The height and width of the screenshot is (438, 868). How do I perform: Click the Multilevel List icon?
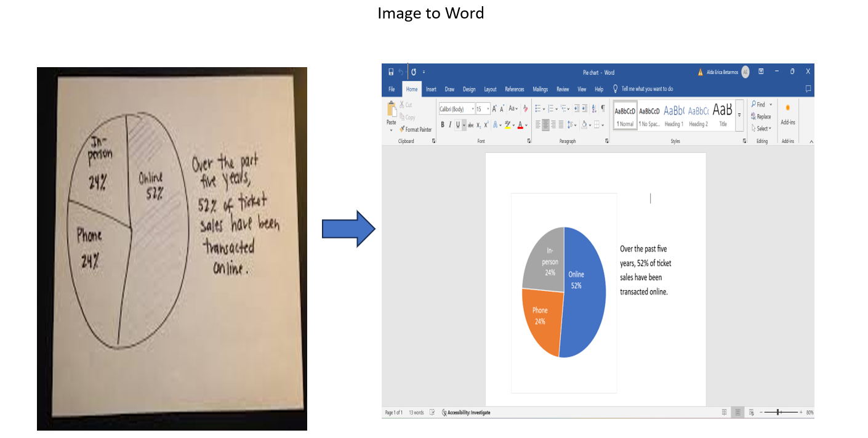click(563, 109)
